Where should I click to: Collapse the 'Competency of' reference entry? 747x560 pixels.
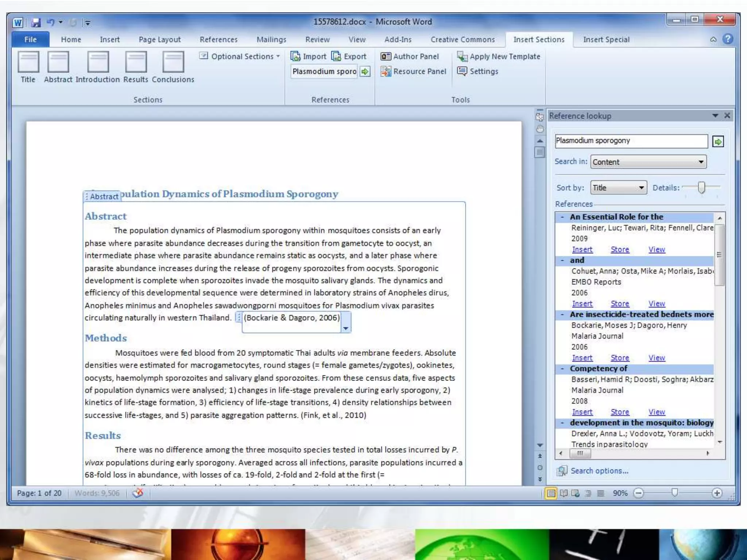(x=562, y=369)
